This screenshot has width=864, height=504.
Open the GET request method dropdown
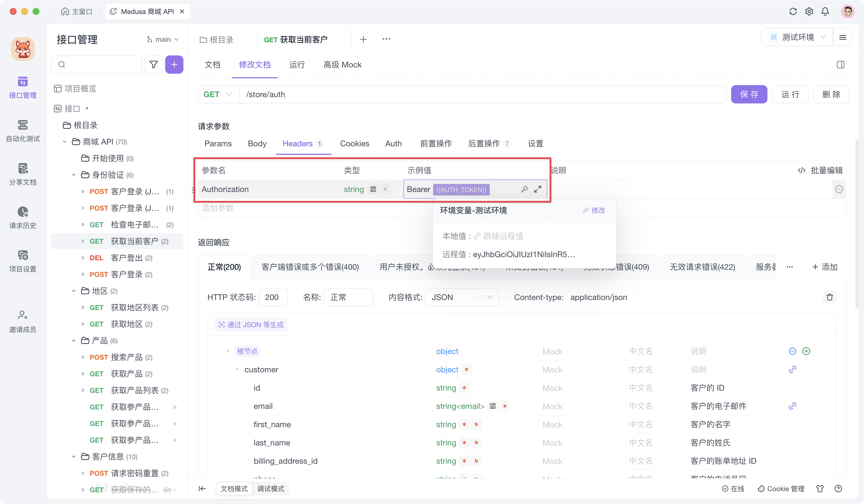[x=218, y=94]
